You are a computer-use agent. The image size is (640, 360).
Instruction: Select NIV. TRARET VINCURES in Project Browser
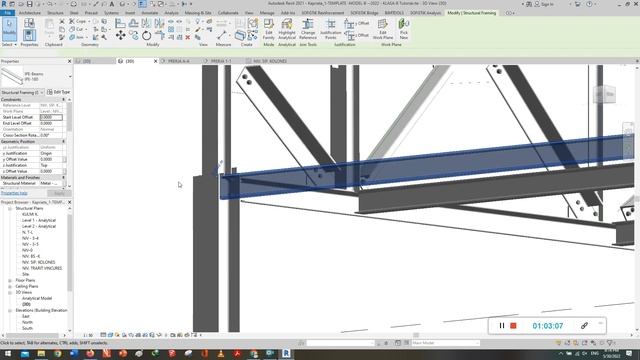pos(42,268)
